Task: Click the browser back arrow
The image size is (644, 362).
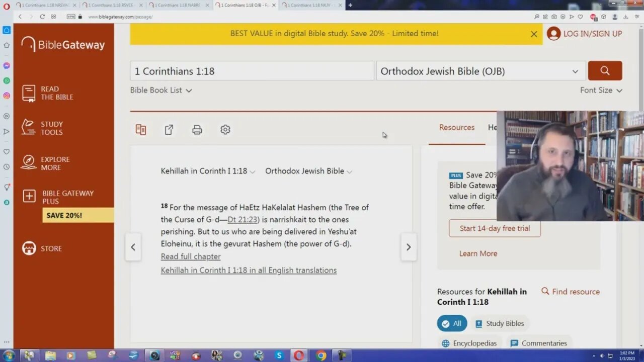Action: click(20, 17)
